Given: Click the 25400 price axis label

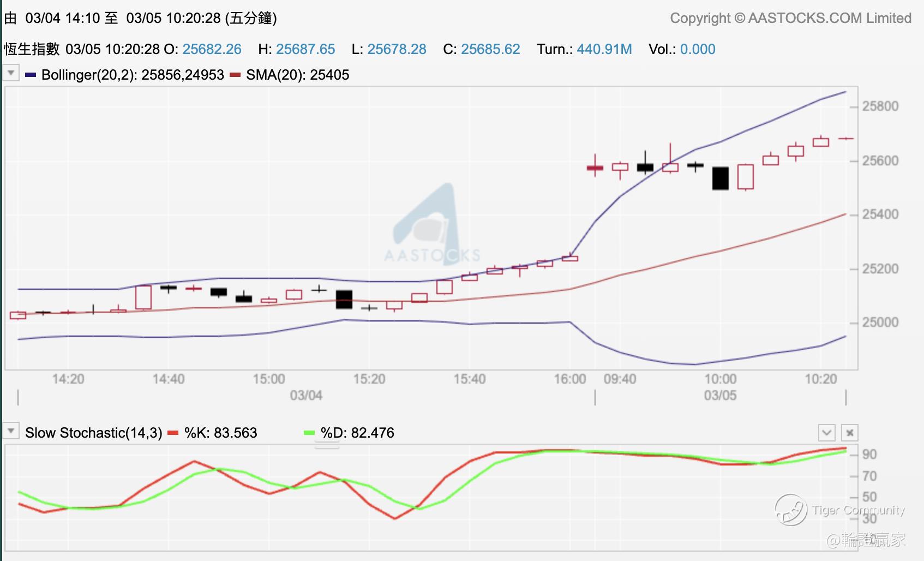Looking at the screenshot, I should click(880, 214).
